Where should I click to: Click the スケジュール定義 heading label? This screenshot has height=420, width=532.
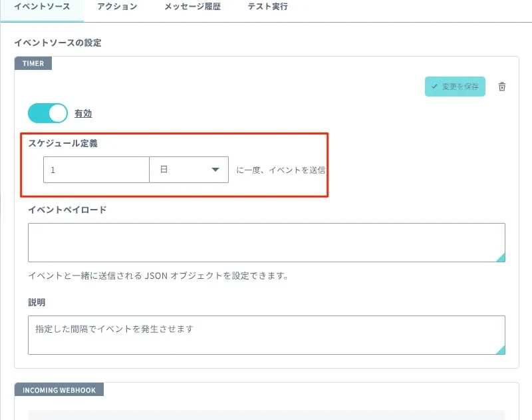coord(63,143)
